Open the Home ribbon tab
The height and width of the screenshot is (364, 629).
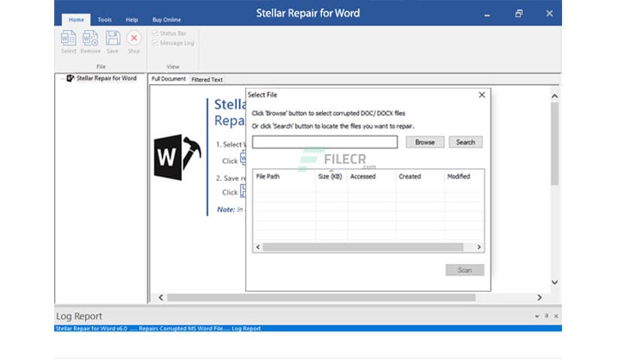[x=76, y=20]
